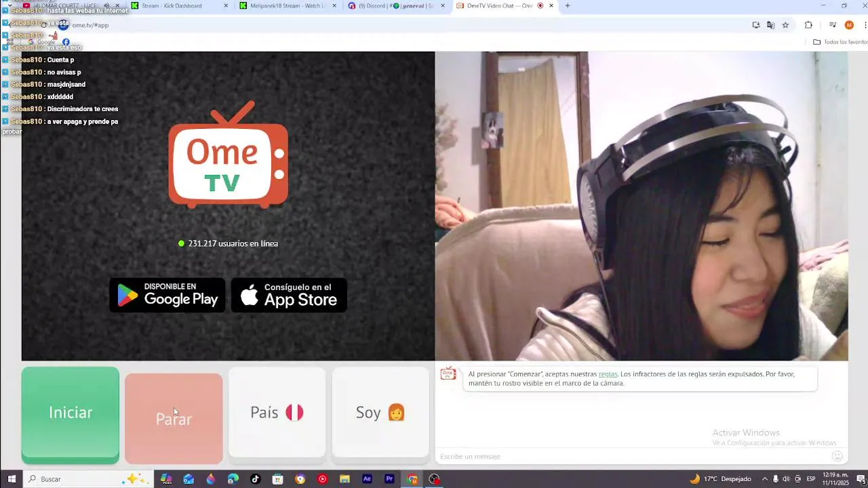Click the ESP language indicator
Viewport: 868px width, 488px height.
click(811, 479)
